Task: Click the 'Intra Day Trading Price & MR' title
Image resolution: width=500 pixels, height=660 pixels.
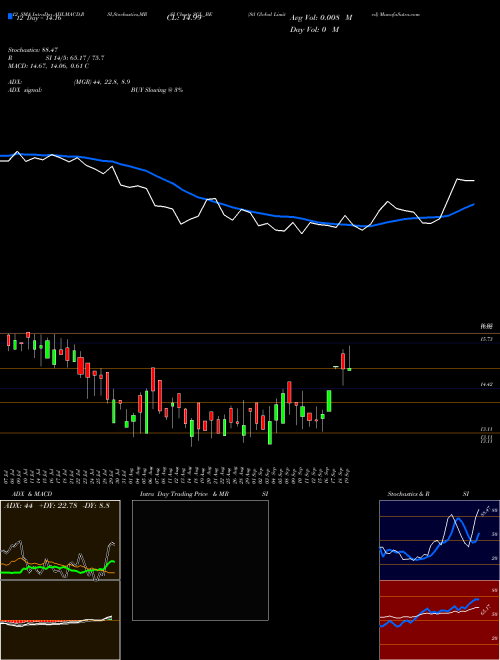Action: [184, 494]
